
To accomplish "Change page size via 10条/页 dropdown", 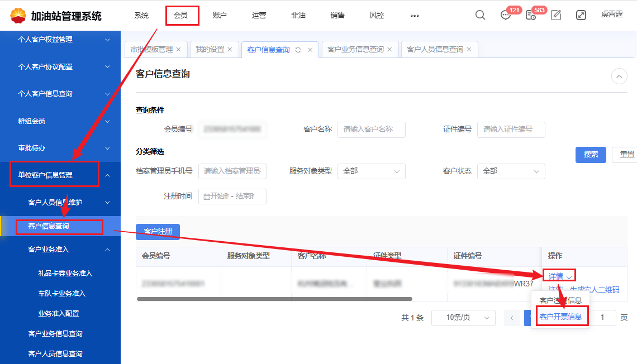I will click(x=463, y=318).
